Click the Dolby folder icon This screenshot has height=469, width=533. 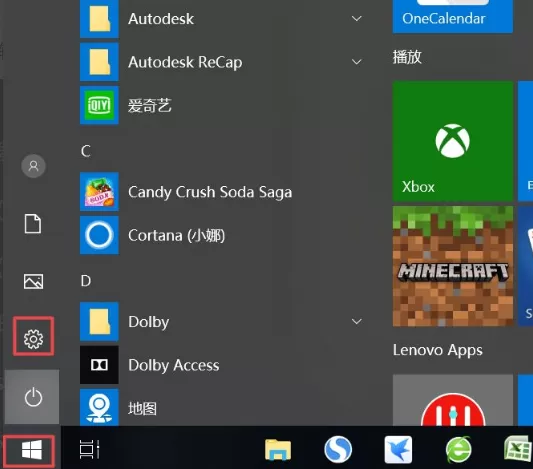[99, 322]
